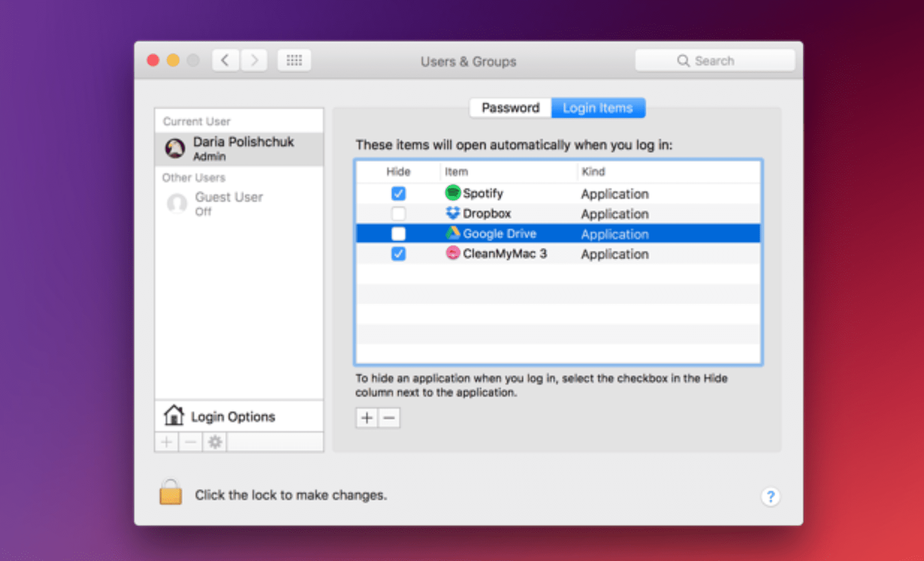924x561 pixels.
Task: Switch to the Password tab
Action: (510, 108)
